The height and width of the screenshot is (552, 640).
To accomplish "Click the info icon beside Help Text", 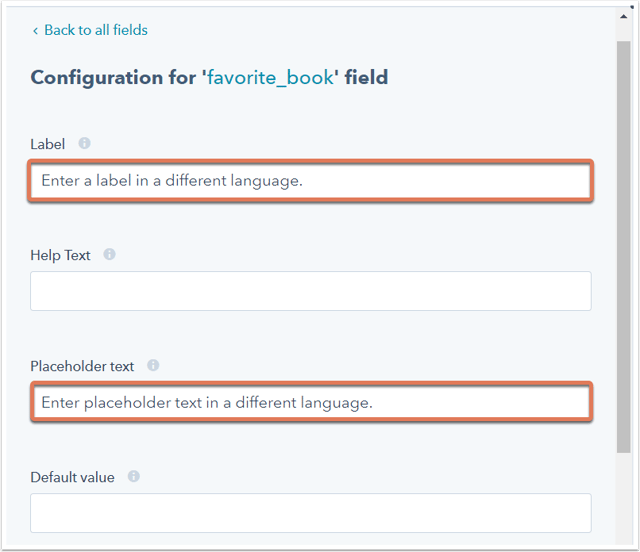I will pyautogui.click(x=109, y=254).
